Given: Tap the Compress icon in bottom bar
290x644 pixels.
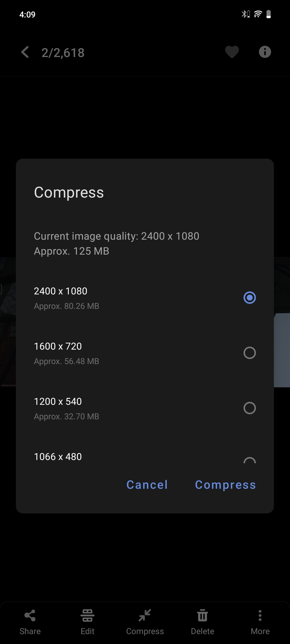Looking at the screenshot, I should pyautogui.click(x=145, y=615).
